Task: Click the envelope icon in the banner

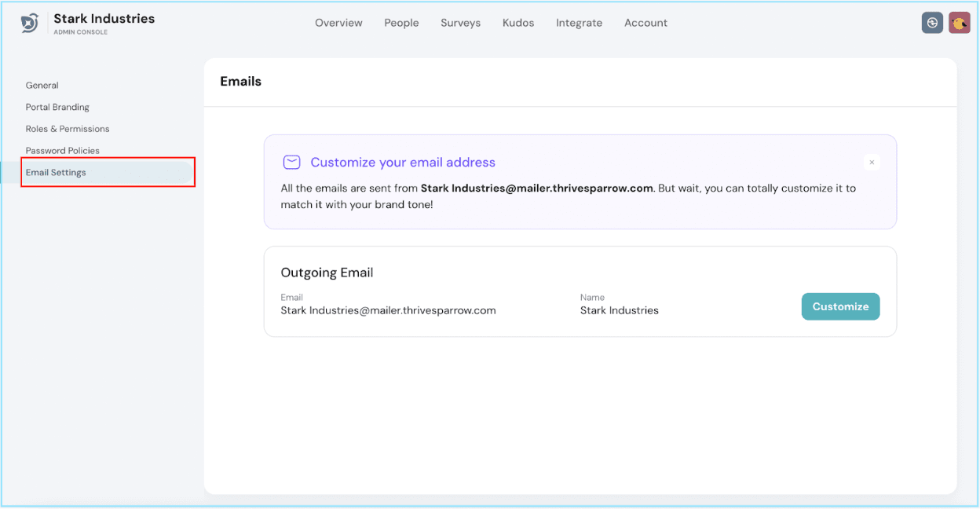Action: [291, 163]
